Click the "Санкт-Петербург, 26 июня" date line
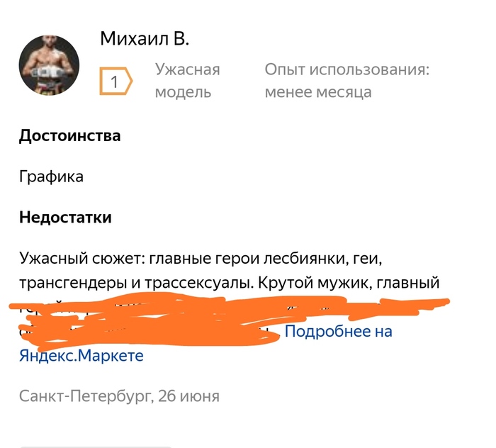Viewport: 496px width, 448px height. tap(119, 396)
